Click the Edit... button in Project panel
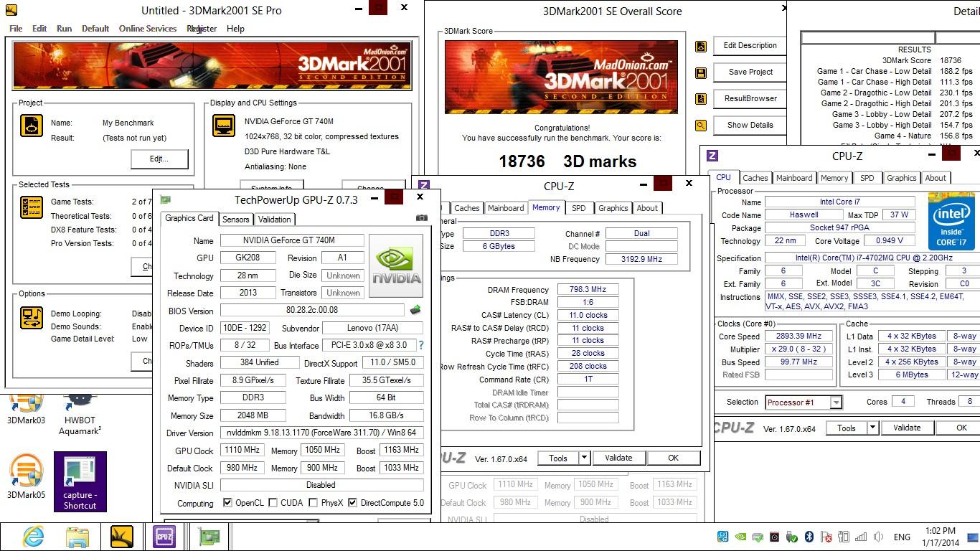The width and height of the screenshot is (980, 551). click(159, 159)
